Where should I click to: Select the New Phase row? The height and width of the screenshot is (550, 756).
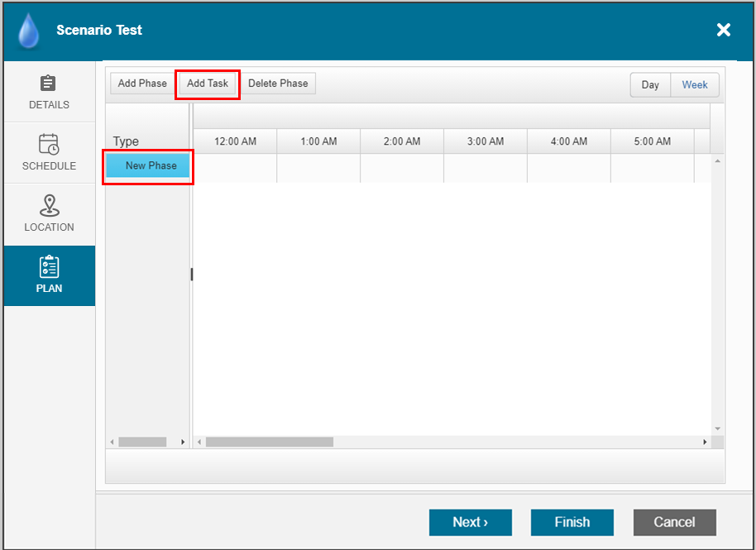[149, 166]
